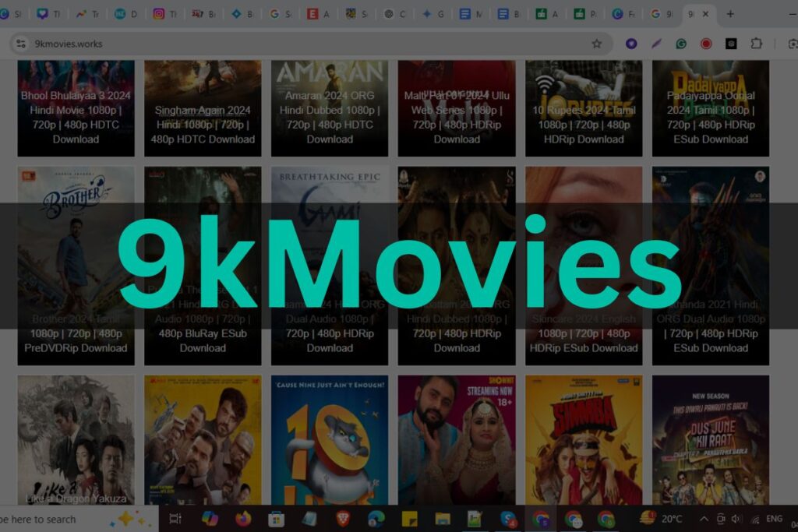
Task: Open the Simmba movie poster
Action: tap(584, 440)
